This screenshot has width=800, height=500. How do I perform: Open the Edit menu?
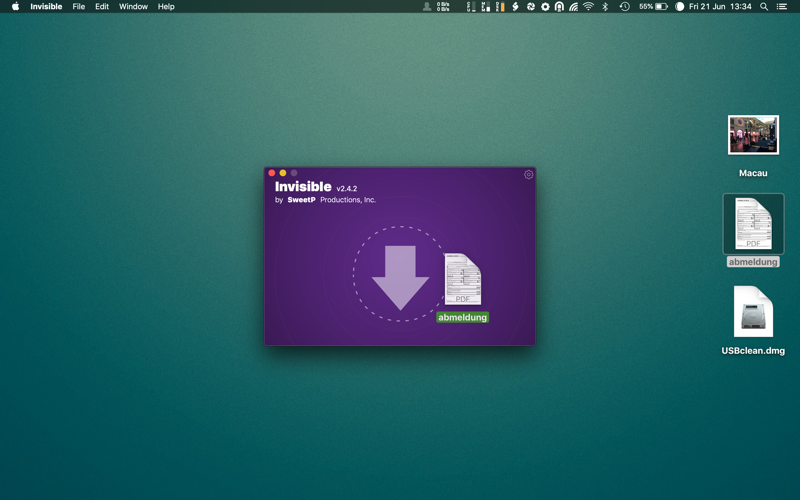pyautogui.click(x=102, y=7)
